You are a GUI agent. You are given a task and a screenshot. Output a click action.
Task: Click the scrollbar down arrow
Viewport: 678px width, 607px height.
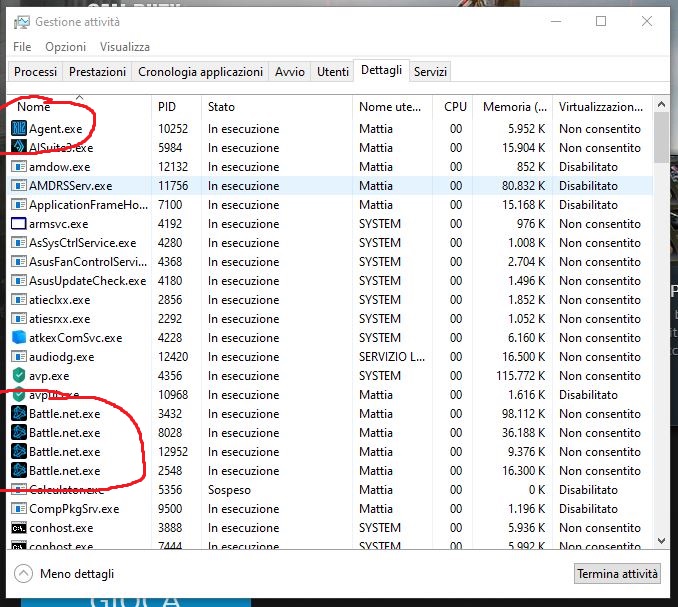tap(661, 540)
